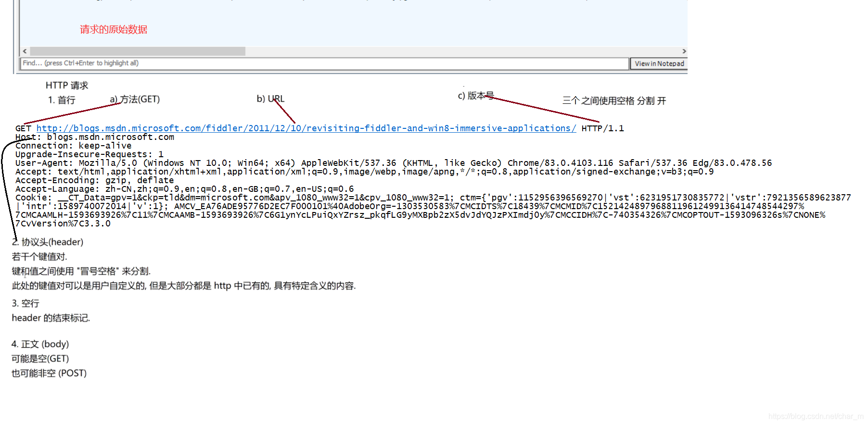The height and width of the screenshot is (425, 868).
Task: Click the 7CvVersion%7C3.3.0 cookie line
Action: click(x=63, y=224)
